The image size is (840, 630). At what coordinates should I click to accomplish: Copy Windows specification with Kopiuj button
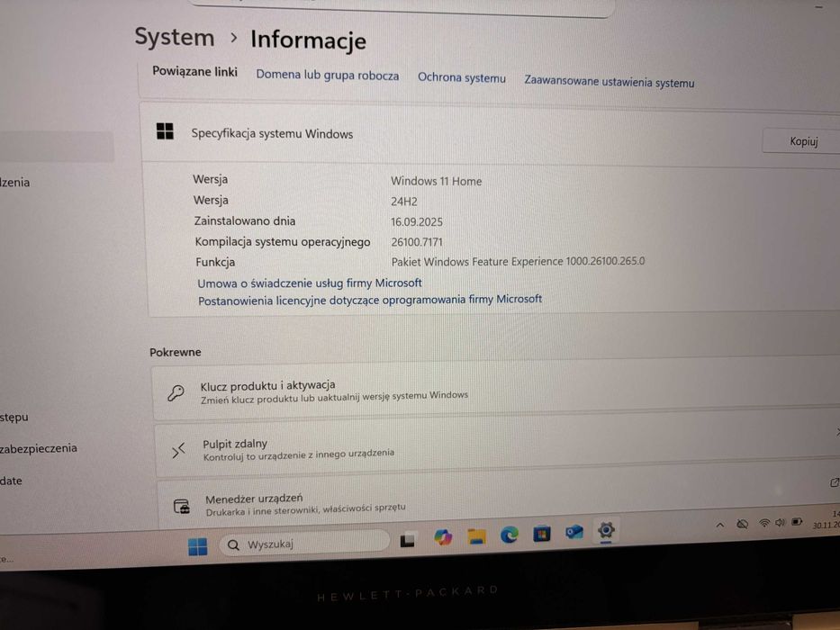pos(803,141)
